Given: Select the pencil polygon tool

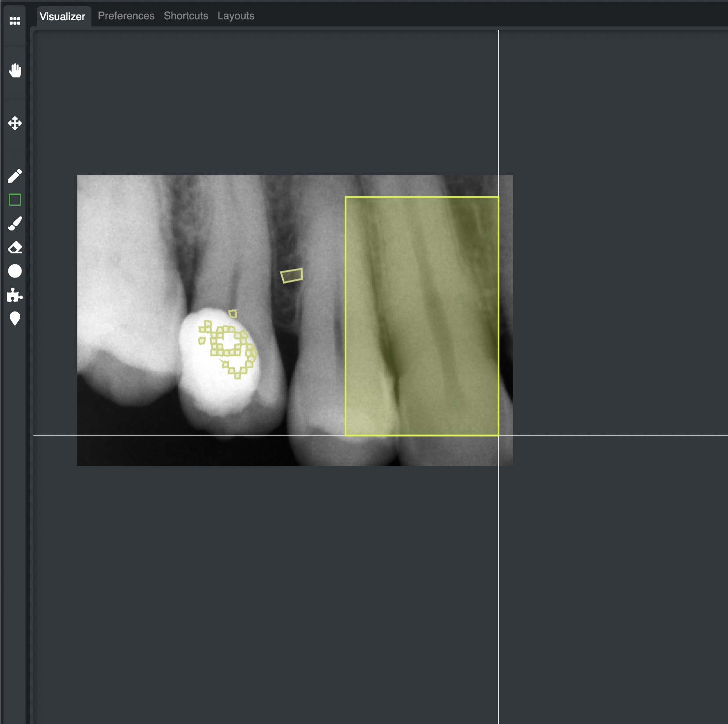Looking at the screenshot, I should click(15, 176).
